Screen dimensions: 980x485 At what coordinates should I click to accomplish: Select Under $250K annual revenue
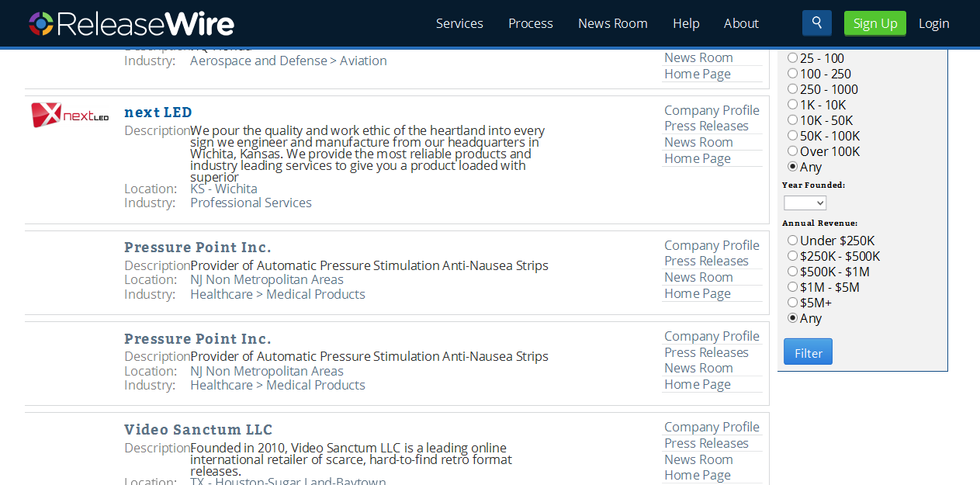pos(793,241)
